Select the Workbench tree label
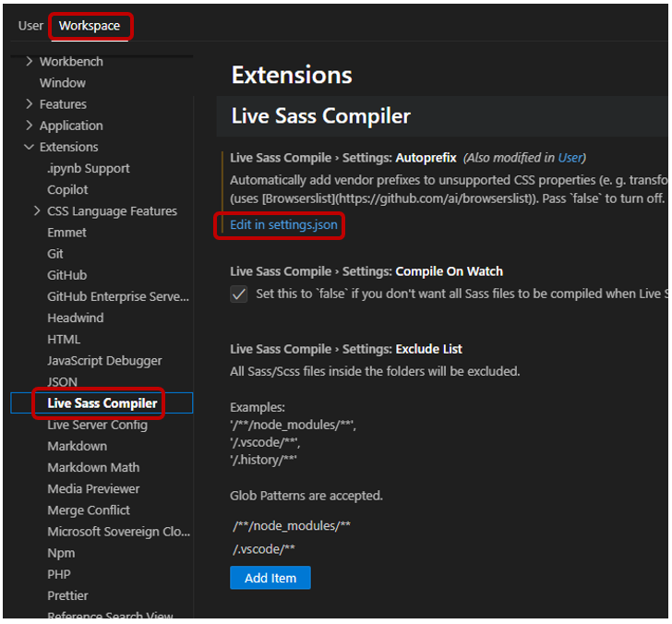Viewport: 672px width, 624px height. (71, 61)
